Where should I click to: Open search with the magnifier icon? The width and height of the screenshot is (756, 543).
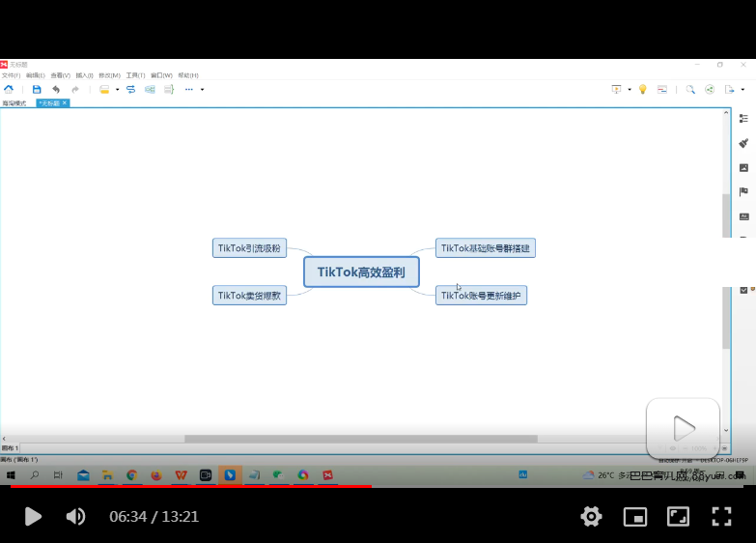[690, 89]
